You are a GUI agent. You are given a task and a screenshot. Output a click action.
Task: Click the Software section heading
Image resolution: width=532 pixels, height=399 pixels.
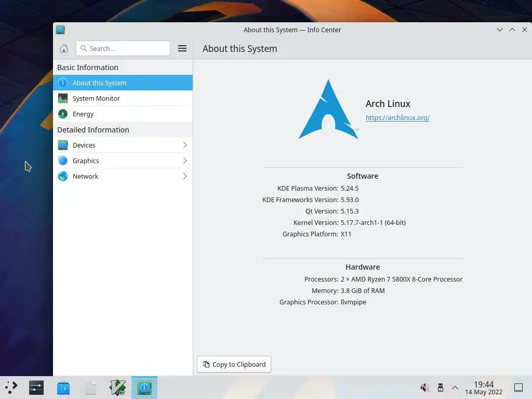(362, 176)
